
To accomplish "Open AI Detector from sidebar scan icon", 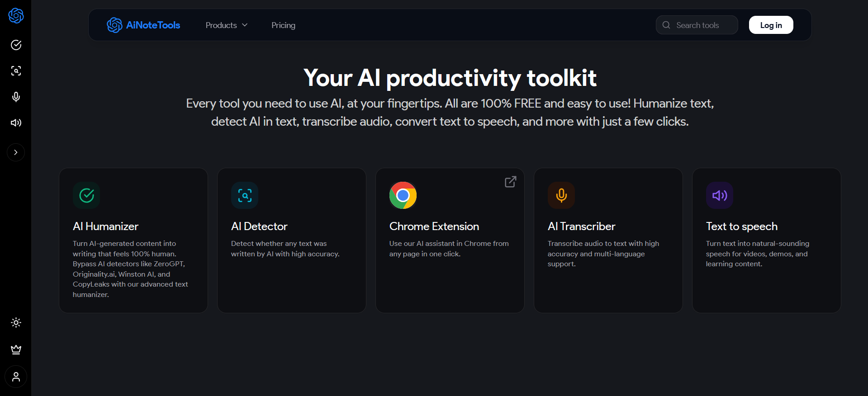I will pyautogui.click(x=16, y=71).
